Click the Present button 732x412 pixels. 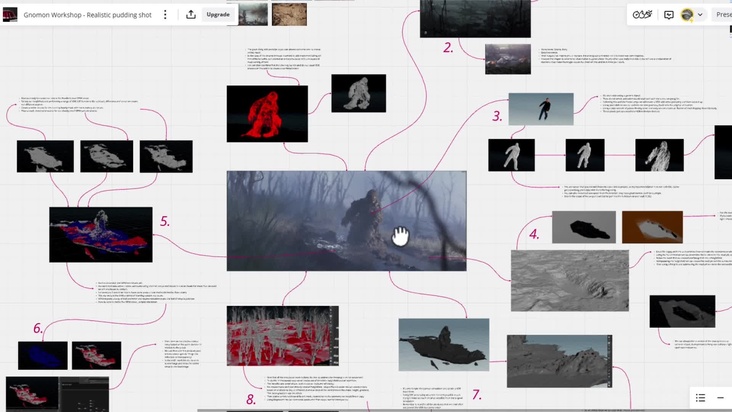(x=722, y=15)
